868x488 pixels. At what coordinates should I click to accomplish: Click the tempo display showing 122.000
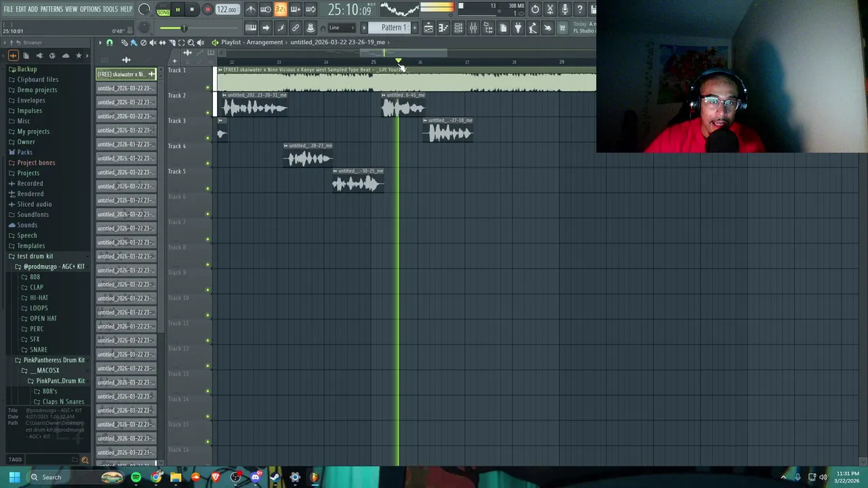coord(227,9)
